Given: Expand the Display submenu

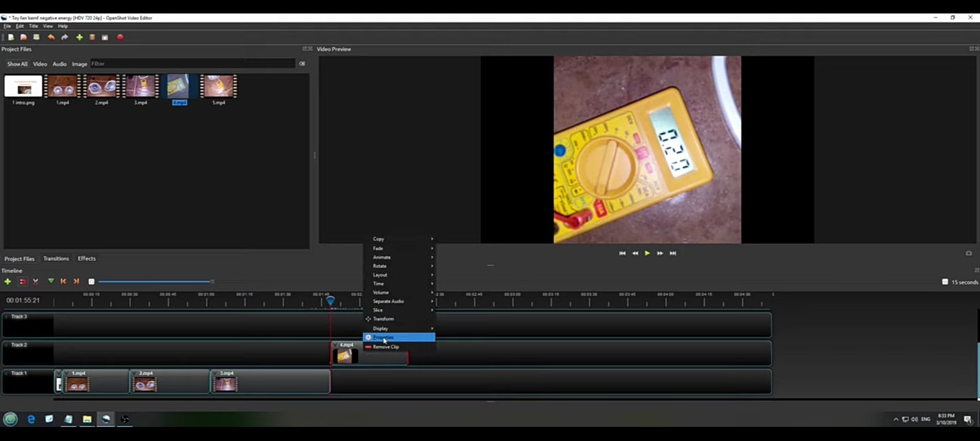Looking at the screenshot, I should tap(399, 328).
